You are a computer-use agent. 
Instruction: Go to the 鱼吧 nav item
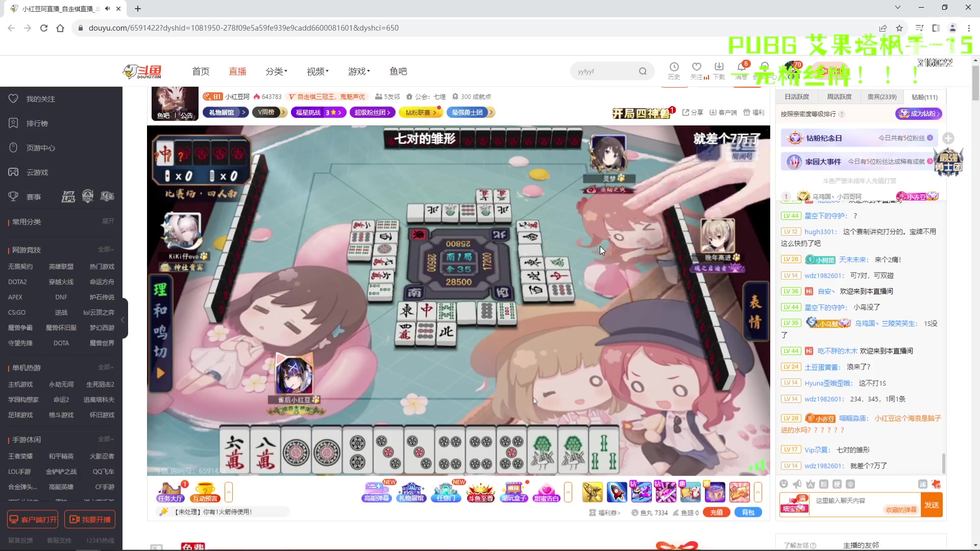[398, 71]
